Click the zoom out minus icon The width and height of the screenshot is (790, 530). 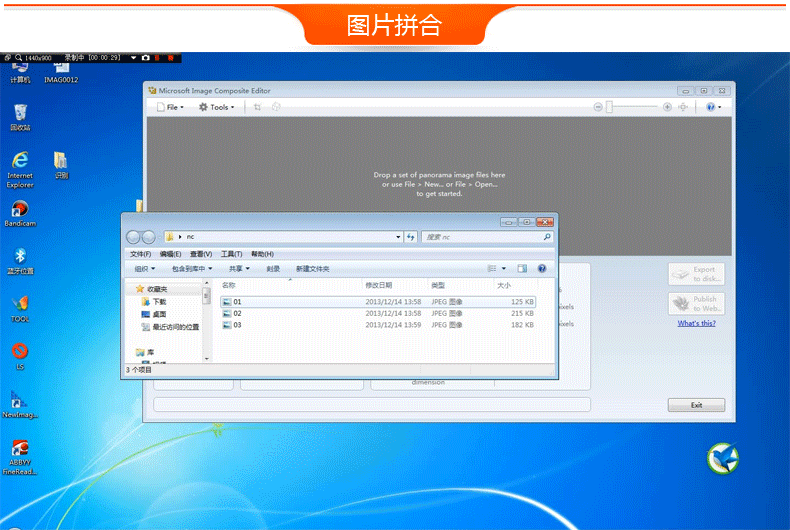point(598,107)
